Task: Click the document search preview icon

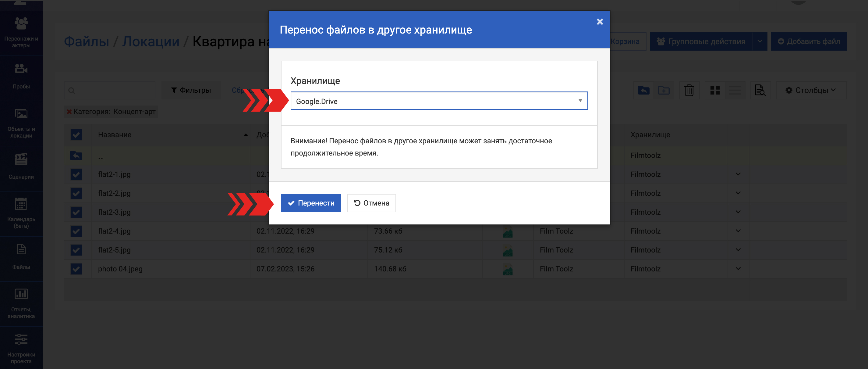Action: coord(760,90)
